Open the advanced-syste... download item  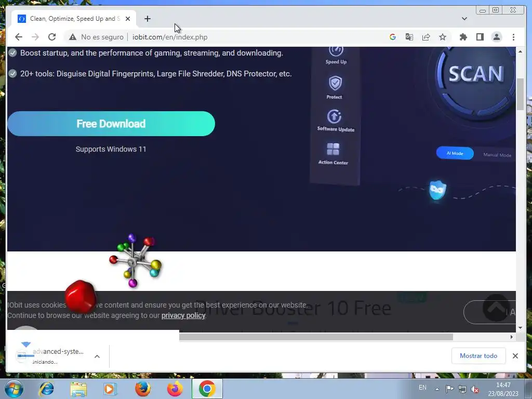click(x=50, y=356)
